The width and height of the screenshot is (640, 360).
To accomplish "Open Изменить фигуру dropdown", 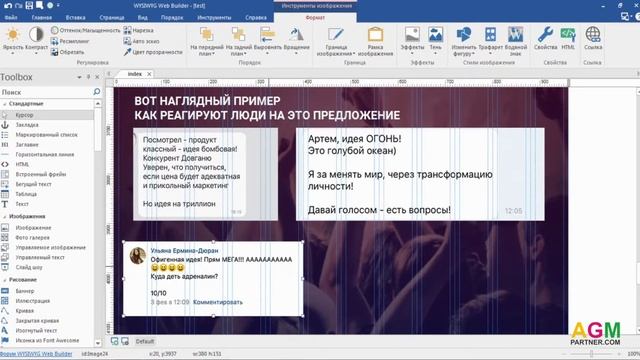I will tap(464, 41).
